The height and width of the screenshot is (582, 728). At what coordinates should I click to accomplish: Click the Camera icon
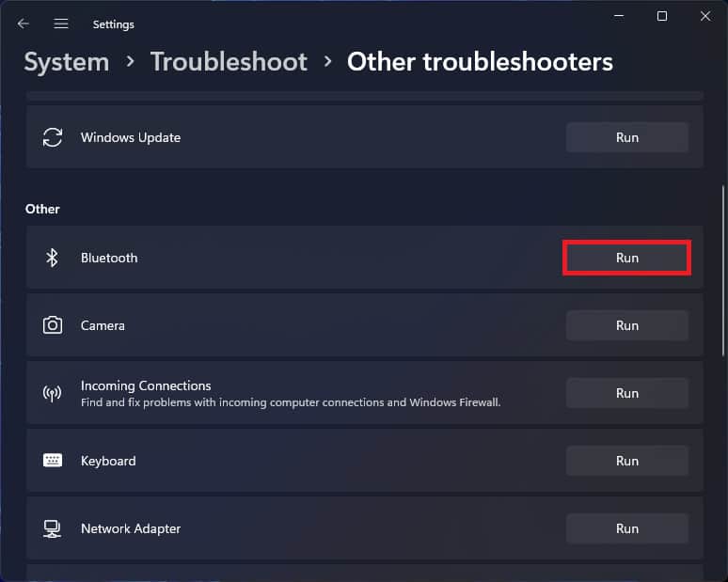pos(53,325)
